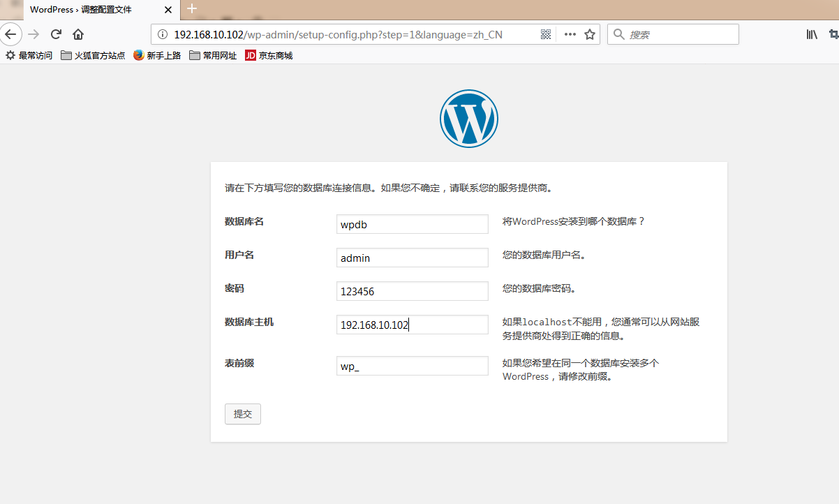Click the Forward arrow button
Screen dimensions: 839x504
(34, 34)
